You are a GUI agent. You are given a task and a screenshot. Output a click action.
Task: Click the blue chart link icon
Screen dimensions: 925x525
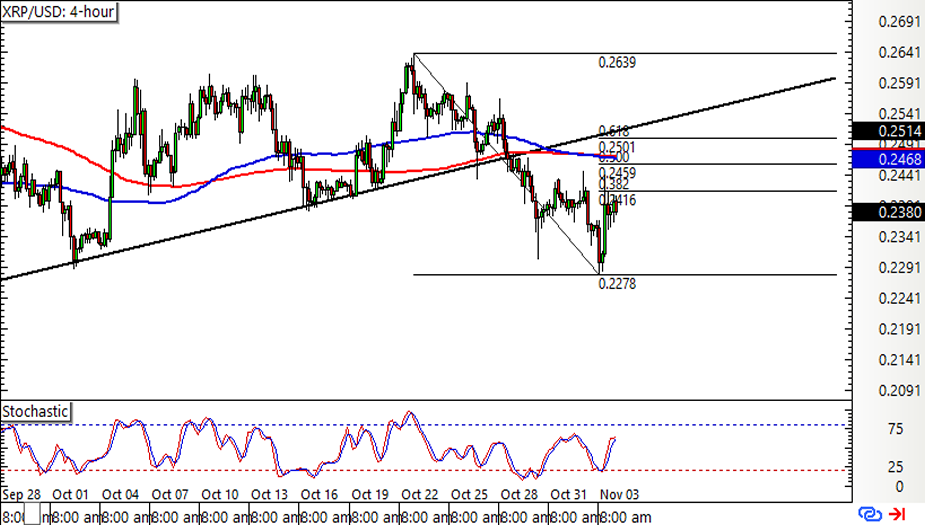coord(870,514)
